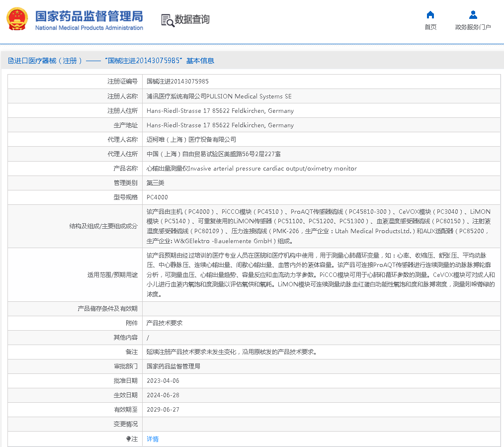Click the 国家药品监督管理局 site title

pyautogui.click(x=89, y=15)
